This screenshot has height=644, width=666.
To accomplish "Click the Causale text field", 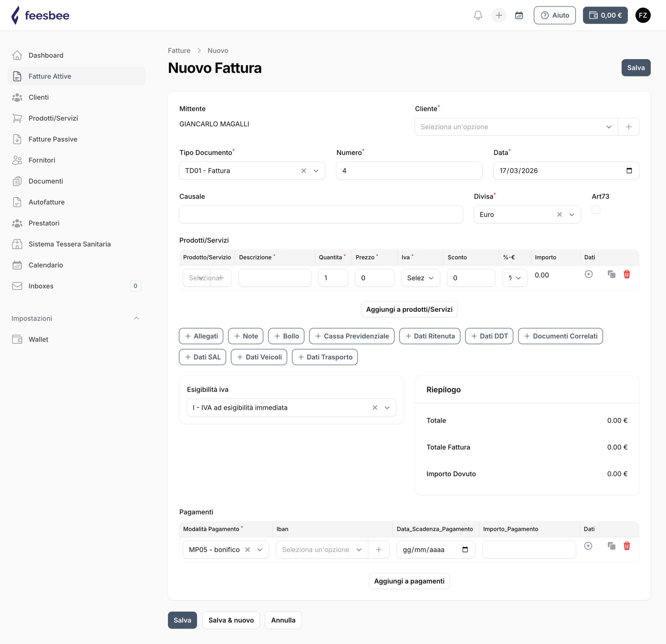I will [321, 214].
